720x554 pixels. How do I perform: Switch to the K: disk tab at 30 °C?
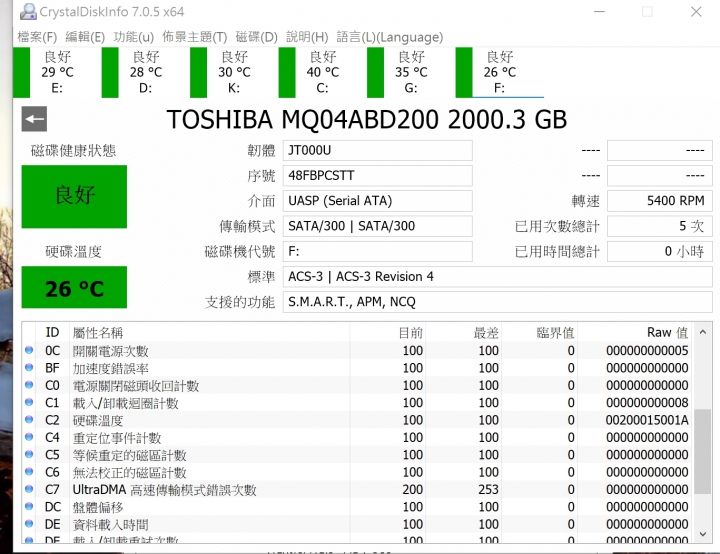coord(234,73)
